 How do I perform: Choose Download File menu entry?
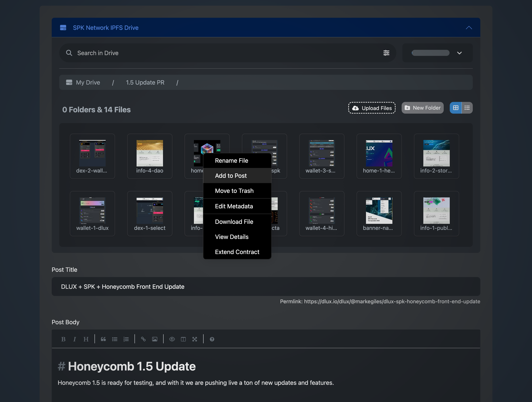237,222
